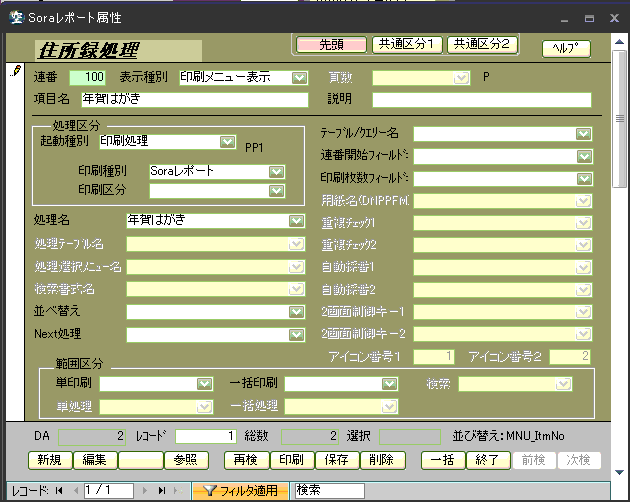
Task: Expand the 処理名 年賀はがき dropdown
Action: (x=296, y=220)
